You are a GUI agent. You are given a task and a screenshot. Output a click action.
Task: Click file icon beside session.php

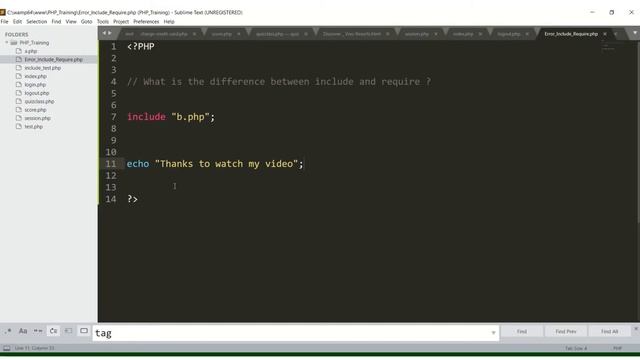click(x=18, y=118)
